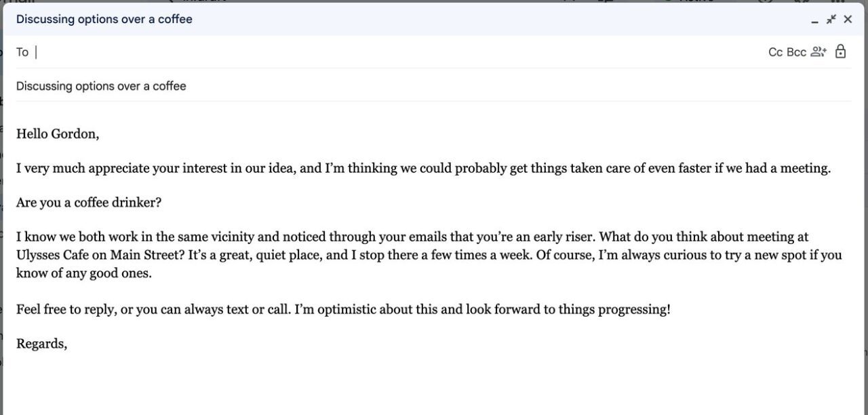The width and height of the screenshot is (868, 415).
Task: Close the compose draft with the X
Action: (x=848, y=19)
